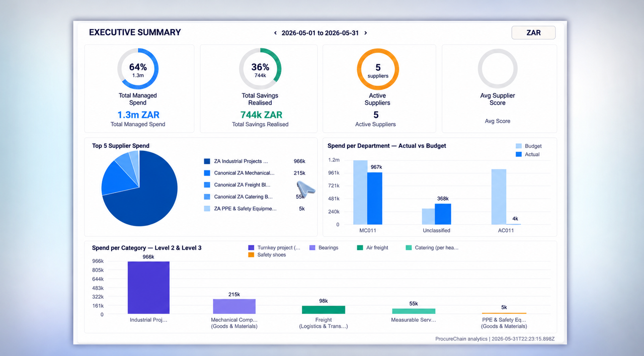This screenshot has height=356, width=644.
Task: Click the 64% Total Managed Spend donut
Action: [138, 69]
